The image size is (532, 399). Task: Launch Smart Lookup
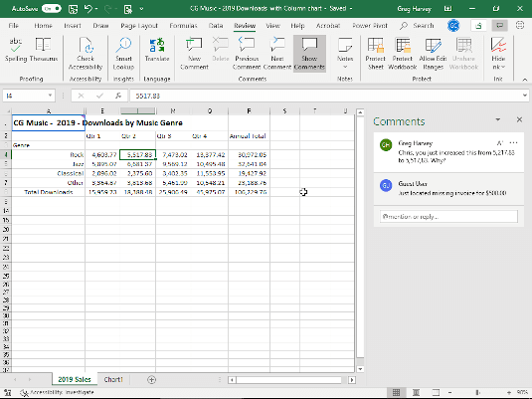coord(123,54)
